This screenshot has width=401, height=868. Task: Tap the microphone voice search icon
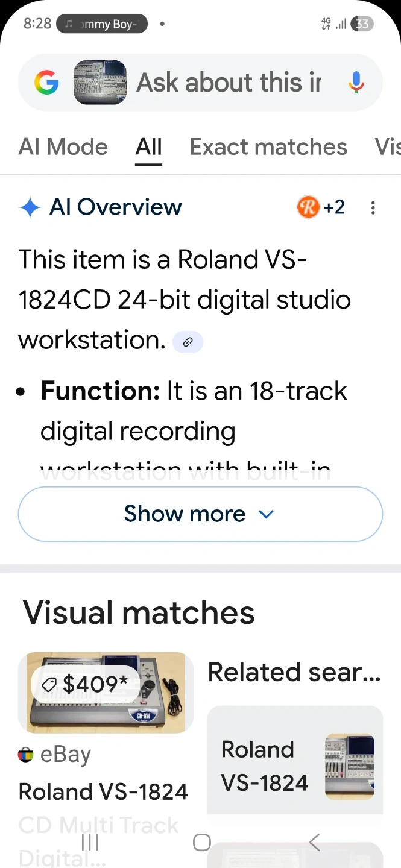pyautogui.click(x=356, y=83)
